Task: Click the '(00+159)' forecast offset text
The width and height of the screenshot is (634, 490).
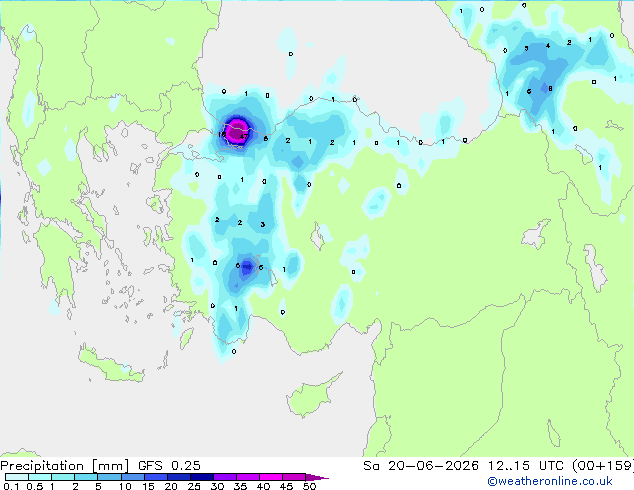Action: click(602, 466)
